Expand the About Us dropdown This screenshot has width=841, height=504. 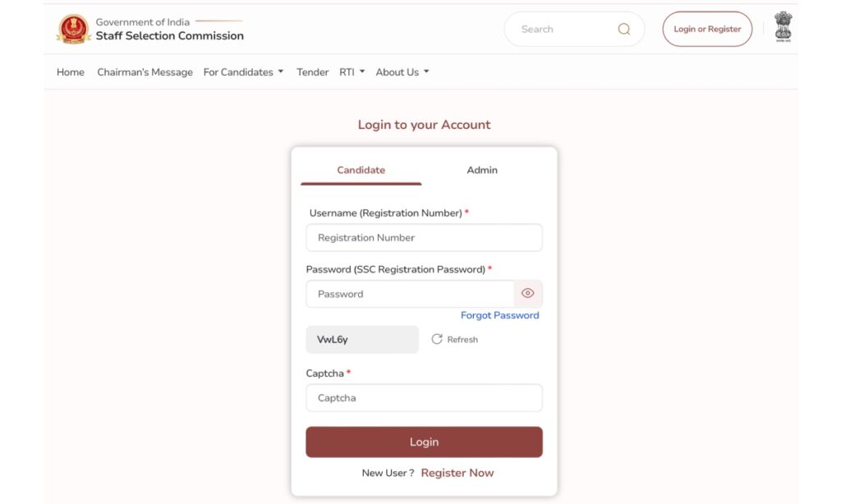pos(402,72)
